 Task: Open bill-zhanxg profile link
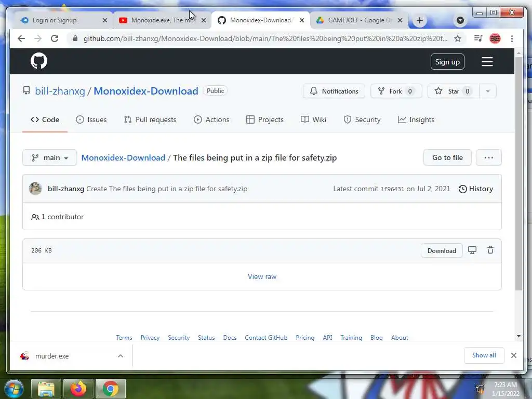pyautogui.click(x=60, y=91)
